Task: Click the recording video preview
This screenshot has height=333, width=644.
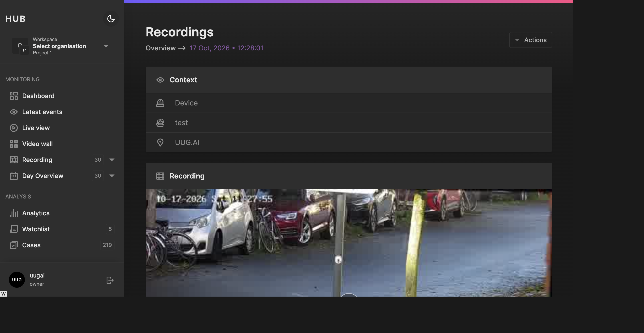Action: (x=349, y=243)
